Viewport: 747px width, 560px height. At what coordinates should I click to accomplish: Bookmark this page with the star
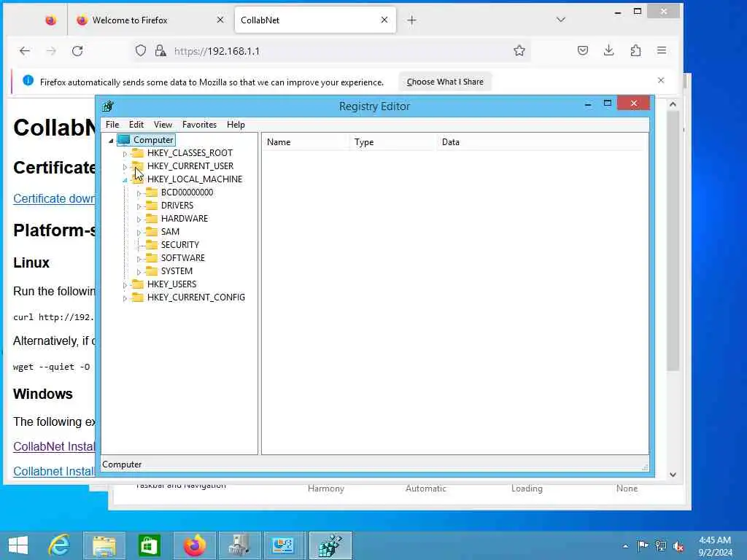(519, 51)
